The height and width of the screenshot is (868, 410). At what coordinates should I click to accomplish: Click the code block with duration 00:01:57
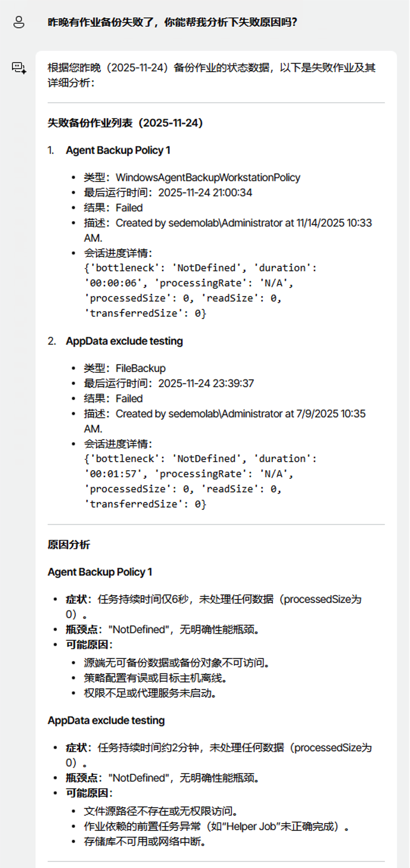point(200,481)
